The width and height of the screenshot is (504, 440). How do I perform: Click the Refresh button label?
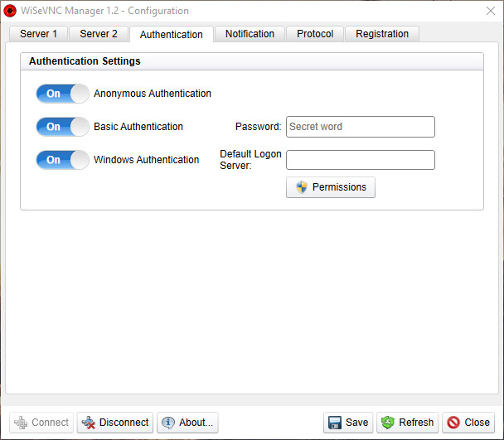(416, 423)
